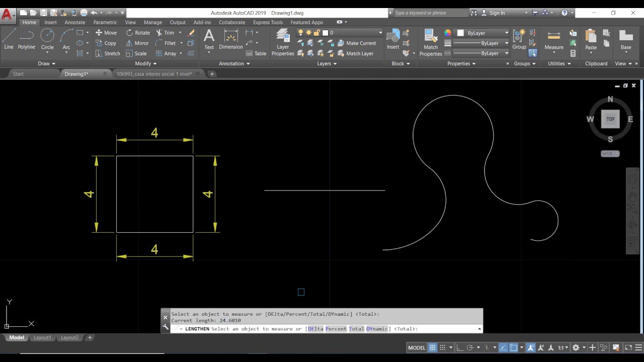Click the Mirror tool
This screenshot has width=644, height=362.
[137, 43]
